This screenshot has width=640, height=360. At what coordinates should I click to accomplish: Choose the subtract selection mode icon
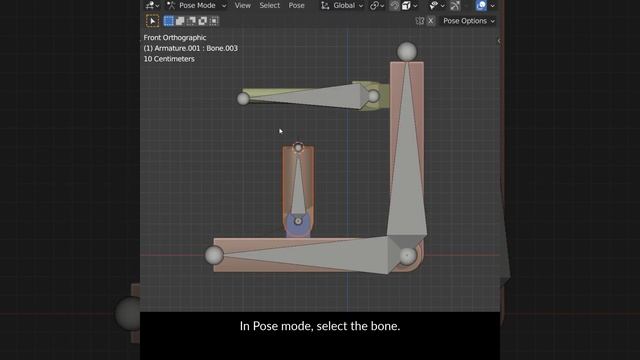tap(191, 21)
